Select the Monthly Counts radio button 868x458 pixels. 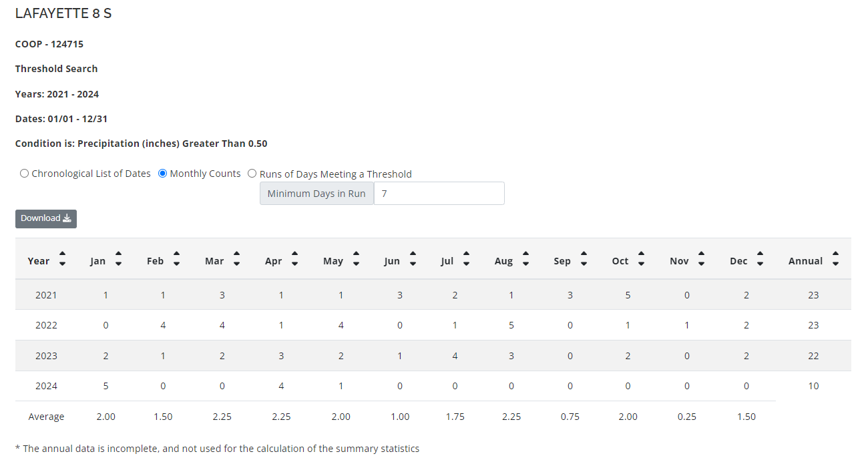click(163, 174)
